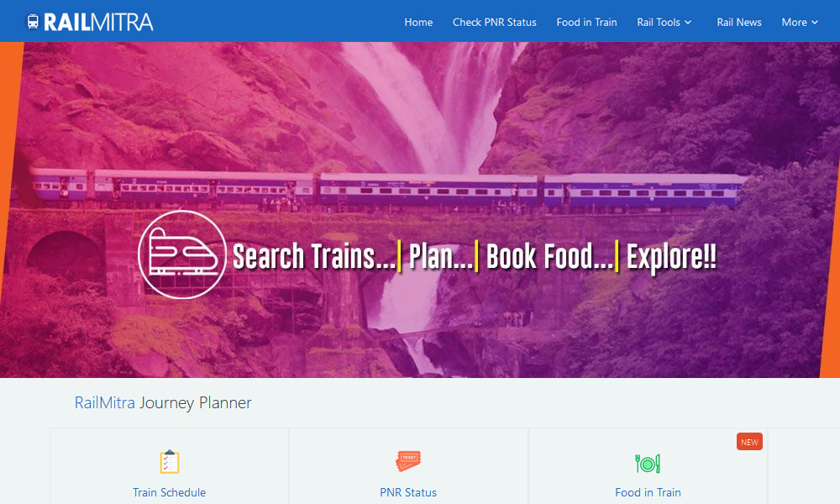
Task: Expand the More menu chevron
Action: 814,23
